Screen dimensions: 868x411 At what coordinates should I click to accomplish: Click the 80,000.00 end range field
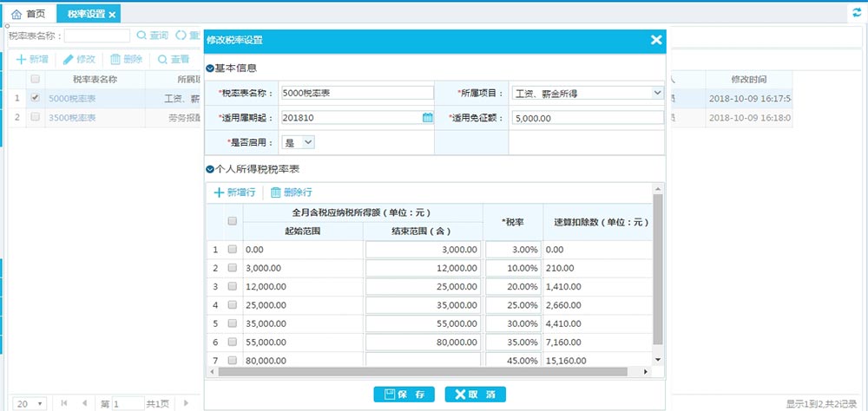click(423, 342)
